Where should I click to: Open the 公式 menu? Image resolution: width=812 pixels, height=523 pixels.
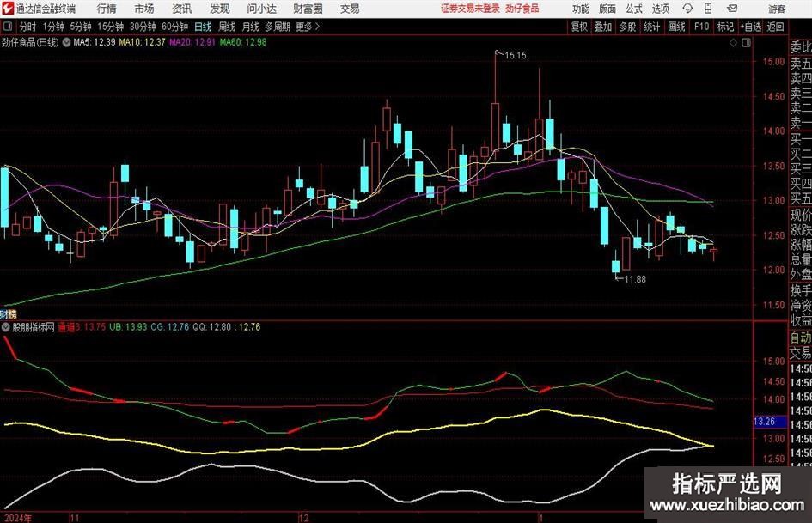(x=633, y=9)
